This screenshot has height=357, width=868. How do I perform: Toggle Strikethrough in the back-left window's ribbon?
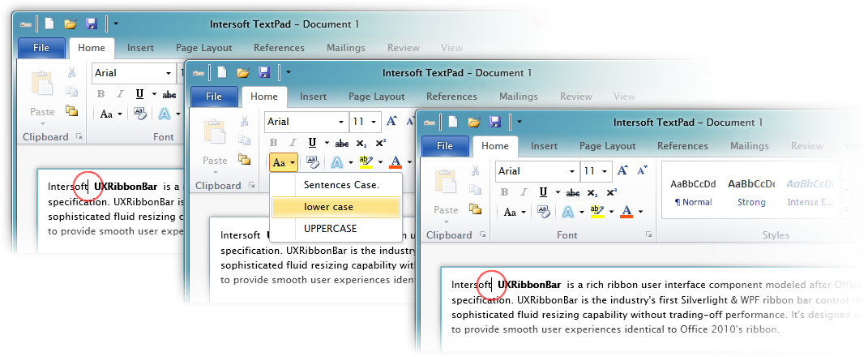[169, 95]
